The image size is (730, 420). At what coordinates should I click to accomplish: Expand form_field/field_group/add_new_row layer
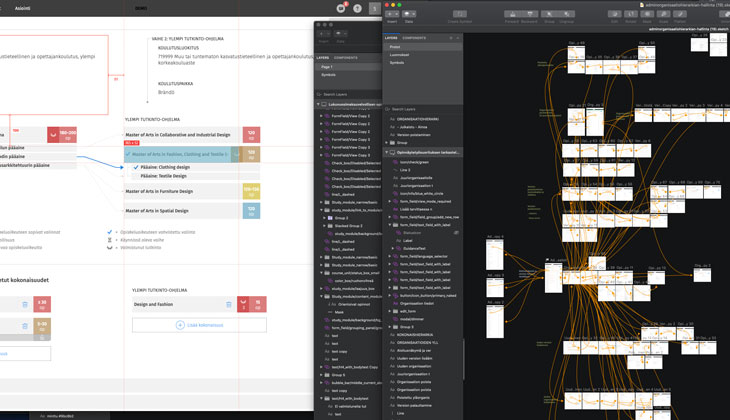pyautogui.click(x=390, y=217)
